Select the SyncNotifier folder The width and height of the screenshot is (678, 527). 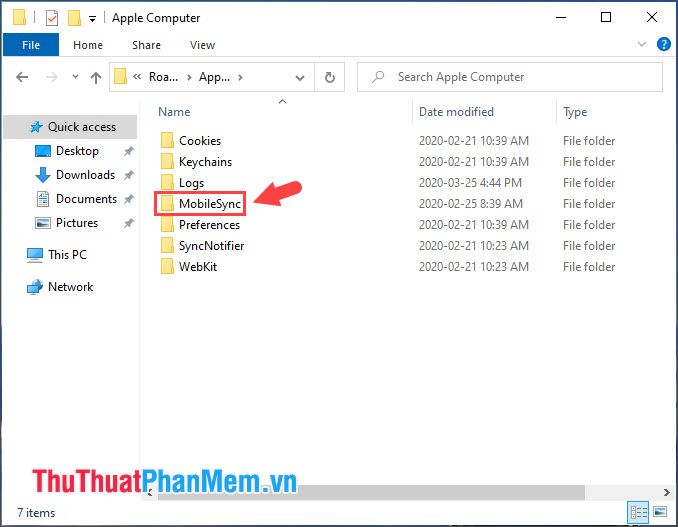tap(211, 246)
